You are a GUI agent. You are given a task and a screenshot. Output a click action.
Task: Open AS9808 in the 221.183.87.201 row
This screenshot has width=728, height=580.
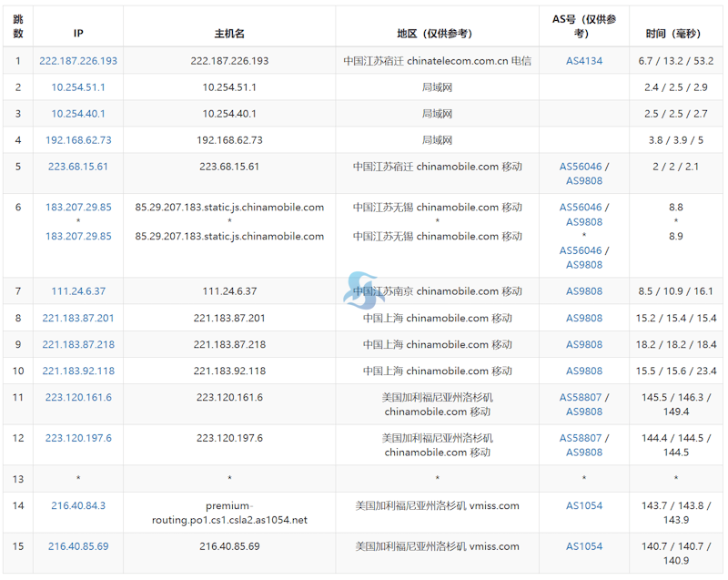pyautogui.click(x=584, y=318)
